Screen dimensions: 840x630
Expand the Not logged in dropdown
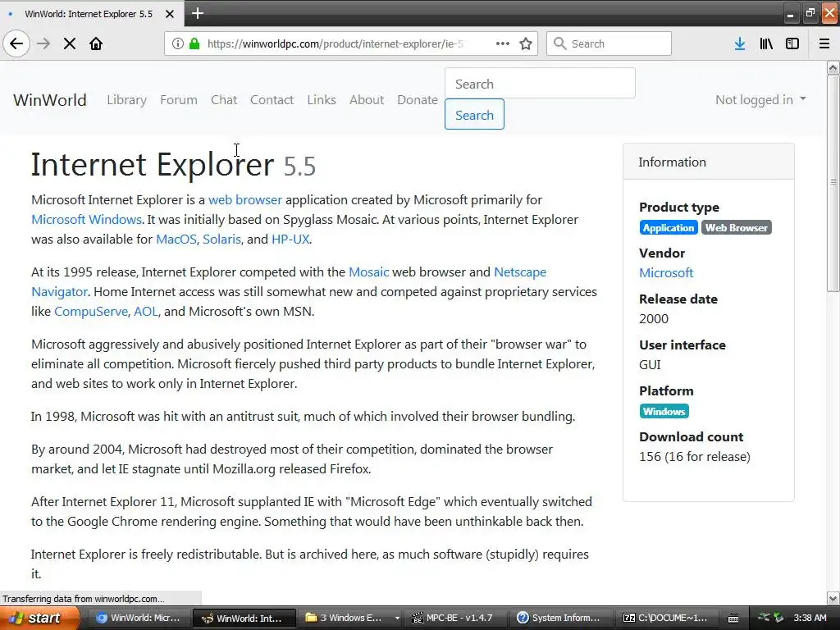760,99
